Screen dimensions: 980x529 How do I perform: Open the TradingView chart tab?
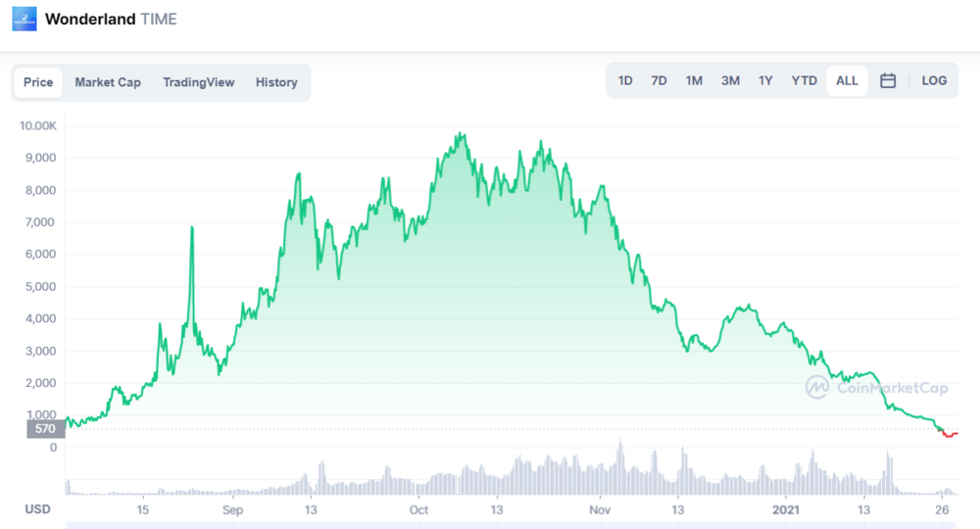coord(199,82)
